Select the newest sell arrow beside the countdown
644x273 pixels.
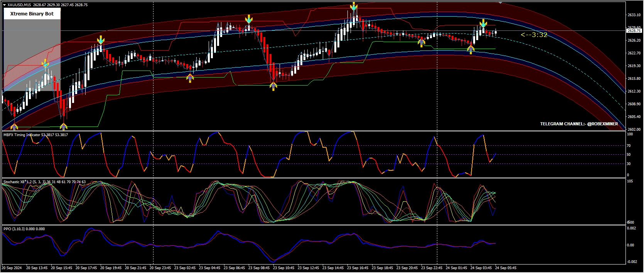point(483,23)
